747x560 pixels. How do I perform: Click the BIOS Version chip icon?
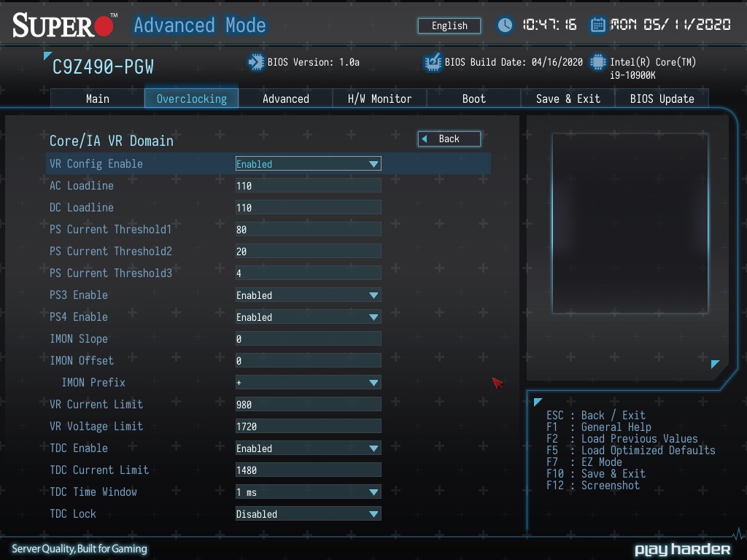pyautogui.click(x=256, y=62)
